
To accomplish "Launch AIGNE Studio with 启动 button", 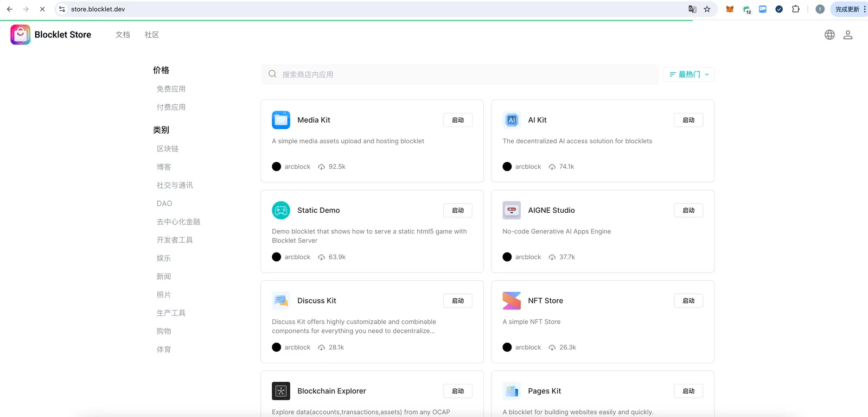I will (688, 211).
